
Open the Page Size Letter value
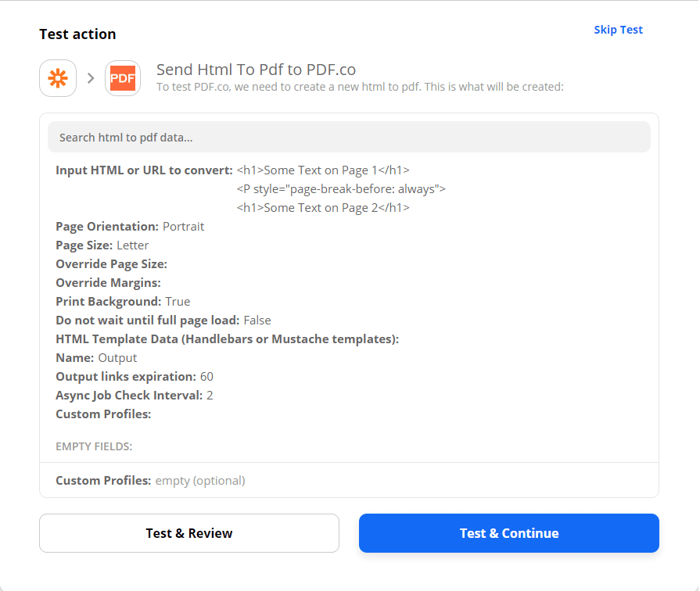(x=133, y=245)
